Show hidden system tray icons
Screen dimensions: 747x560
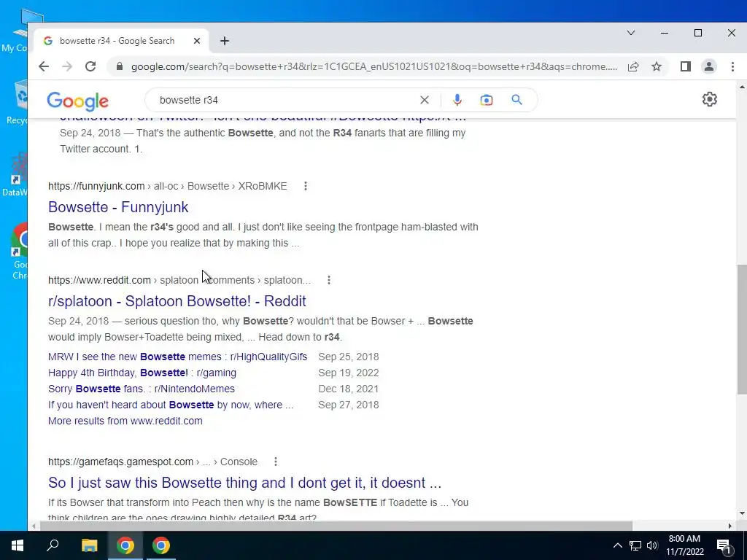[617, 545]
